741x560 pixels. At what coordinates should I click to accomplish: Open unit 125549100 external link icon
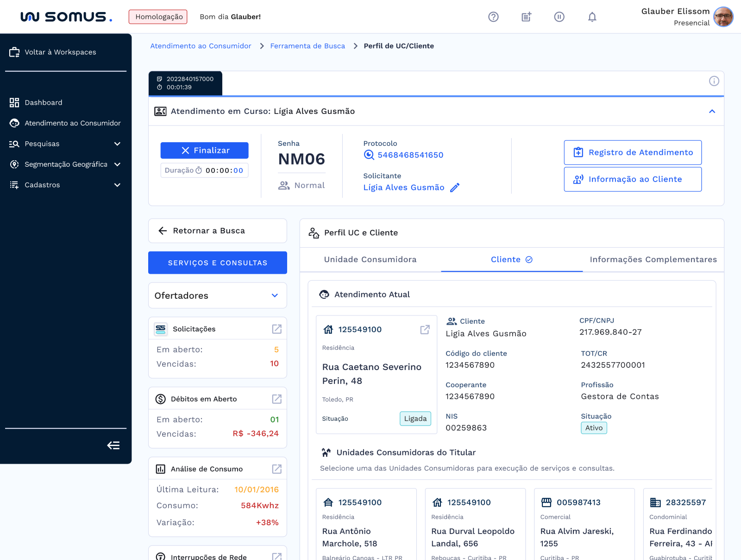[425, 329]
